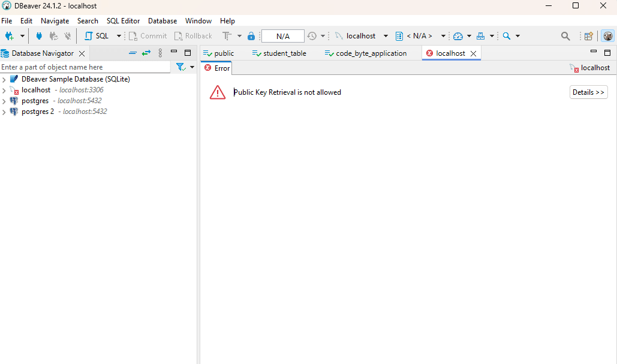Click the Reconnect toolbar icon
Screen dimensions: 617x364
(x=53, y=36)
